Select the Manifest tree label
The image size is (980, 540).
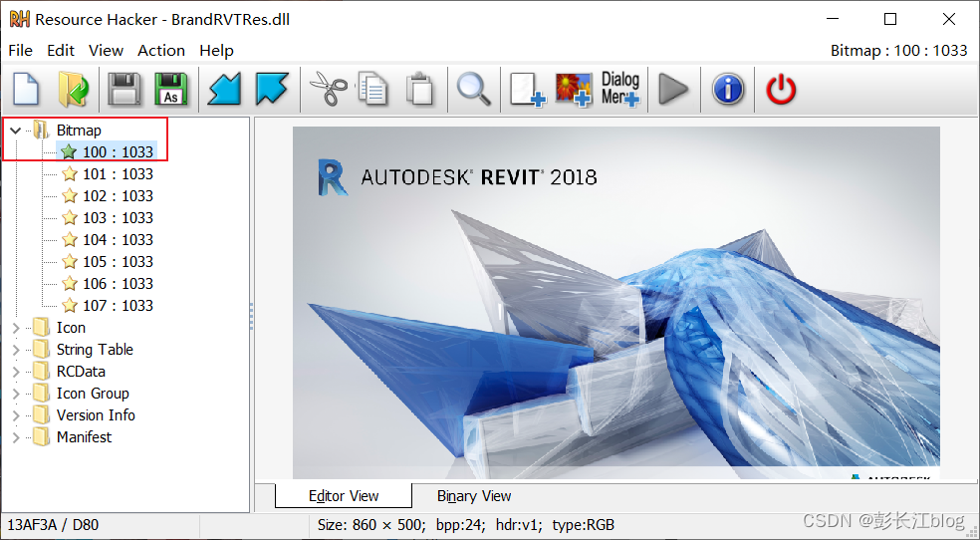point(84,437)
